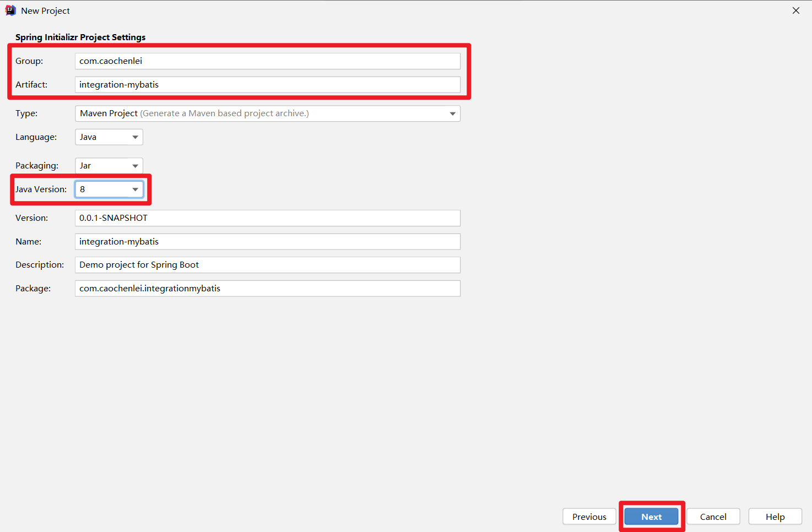812x532 pixels.
Task: Expand the Java Version combo box
Action: [109, 189]
